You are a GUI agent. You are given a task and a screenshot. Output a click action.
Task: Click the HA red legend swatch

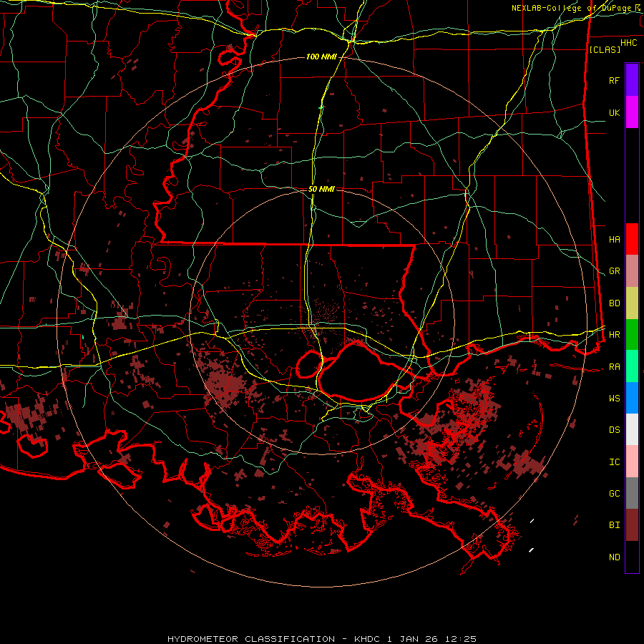(x=632, y=239)
